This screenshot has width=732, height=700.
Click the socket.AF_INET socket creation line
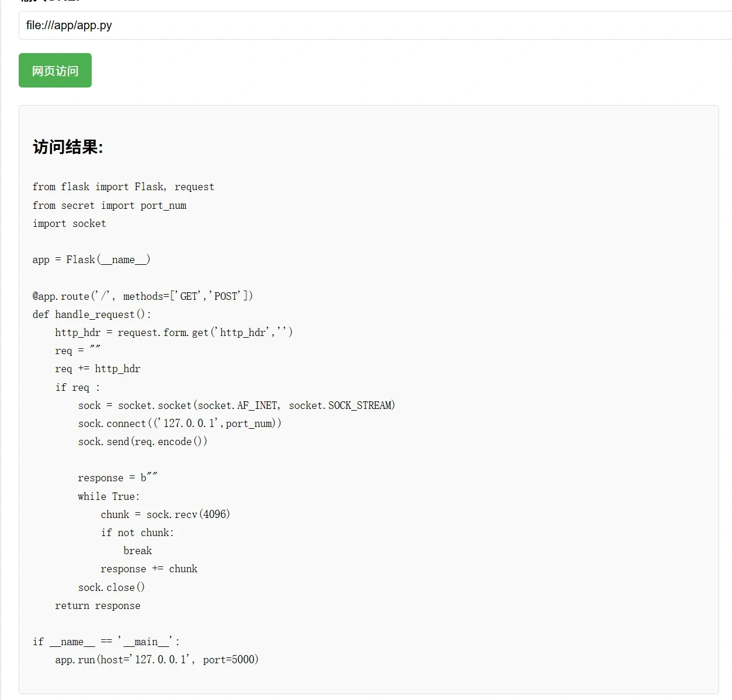point(236,405)
